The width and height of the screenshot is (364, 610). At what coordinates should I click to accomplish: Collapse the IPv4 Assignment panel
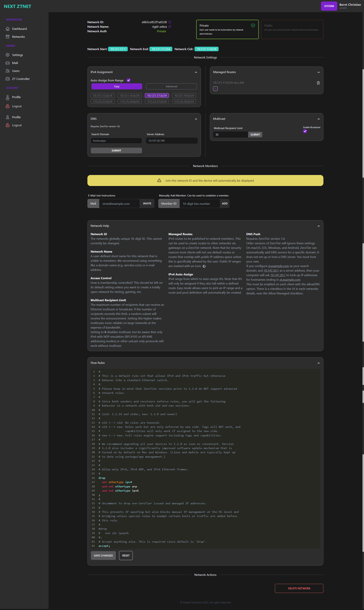(196, 72)
